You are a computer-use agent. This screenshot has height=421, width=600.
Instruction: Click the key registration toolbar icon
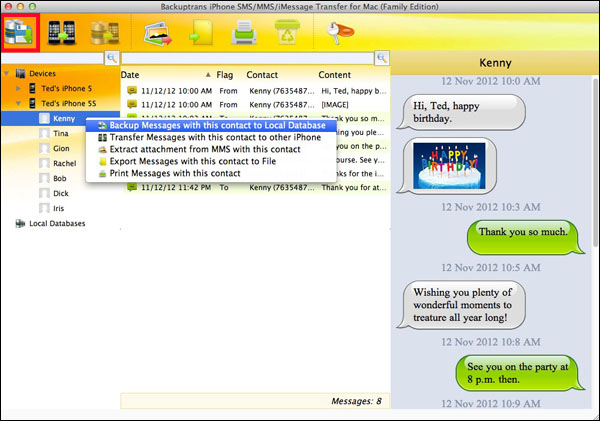pos(340,32)
